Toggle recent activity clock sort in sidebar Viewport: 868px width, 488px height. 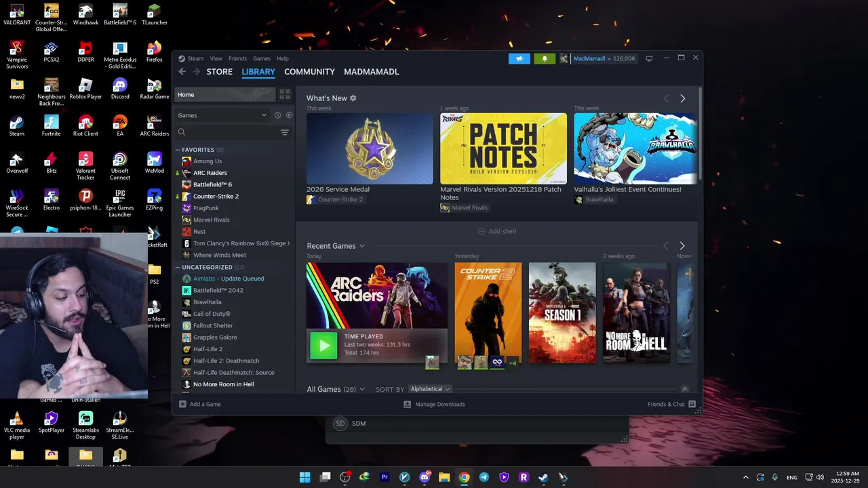277,115
